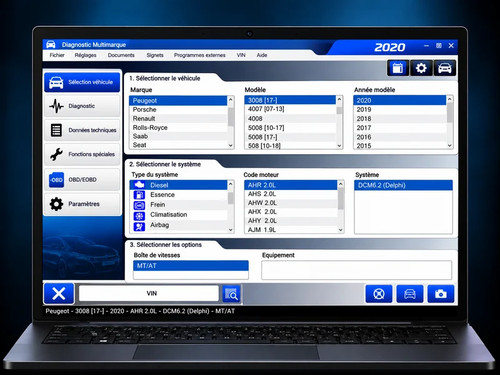Click the Airbag icon
The image size is (500, 375).
pos(139,226)
